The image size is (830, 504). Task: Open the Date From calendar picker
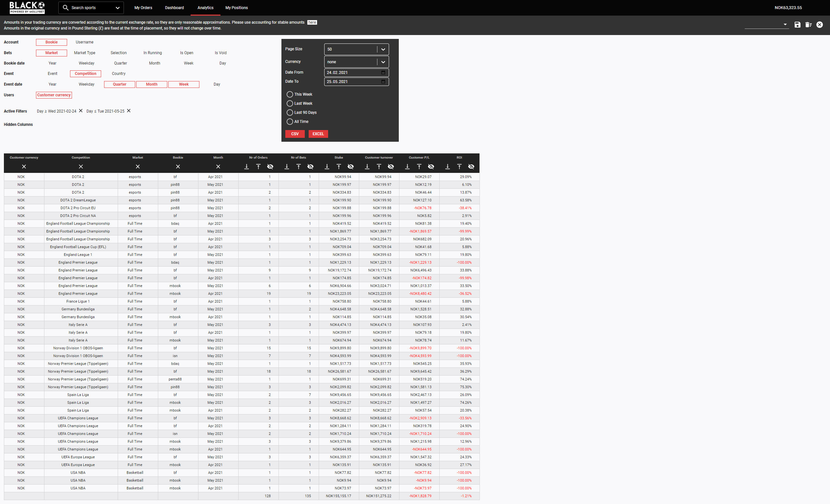pyautogui.click(x=383, y=72)
